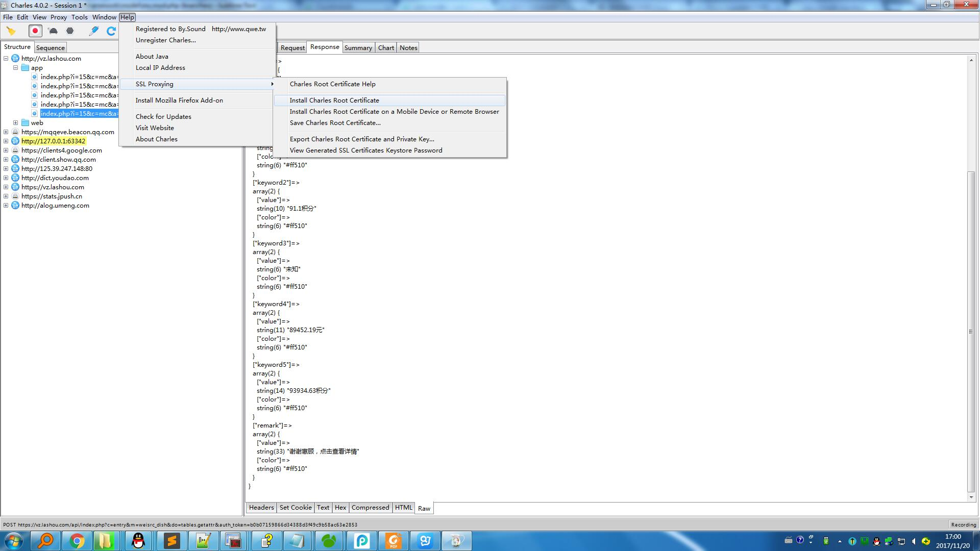Open the QQ penguin taskbar icon

tap(138, 541)
